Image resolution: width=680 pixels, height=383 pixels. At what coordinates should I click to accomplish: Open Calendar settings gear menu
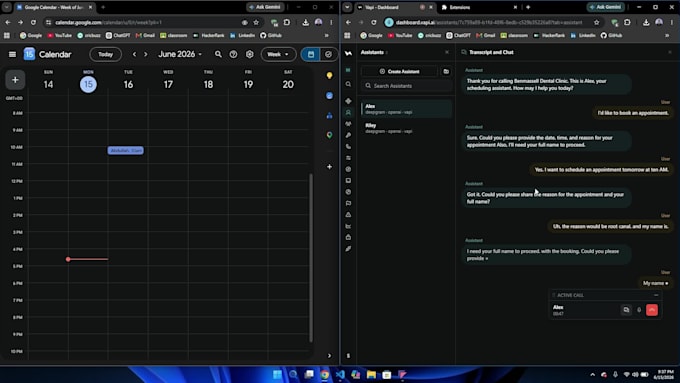point(249,54)
